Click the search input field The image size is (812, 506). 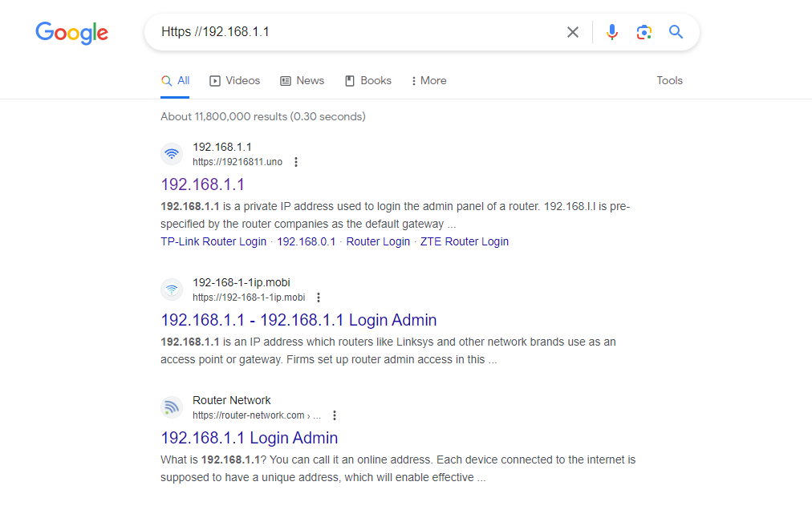357,32
